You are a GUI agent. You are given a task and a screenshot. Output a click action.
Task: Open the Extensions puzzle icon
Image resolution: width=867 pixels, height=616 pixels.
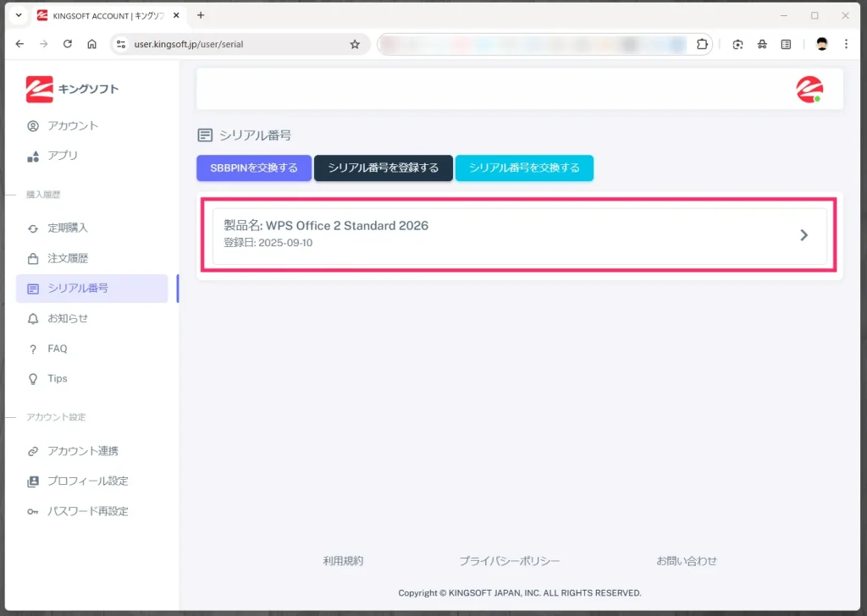(702, 44)
